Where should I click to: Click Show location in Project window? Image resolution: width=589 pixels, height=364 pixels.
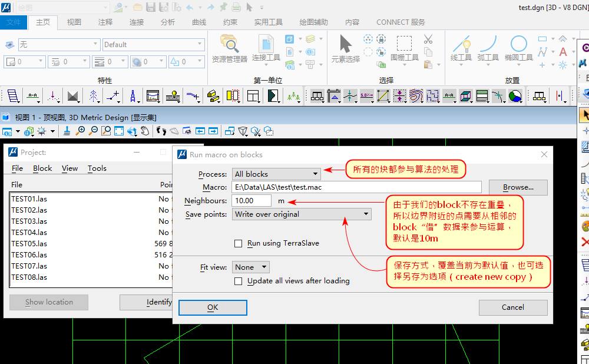point(49,302)
